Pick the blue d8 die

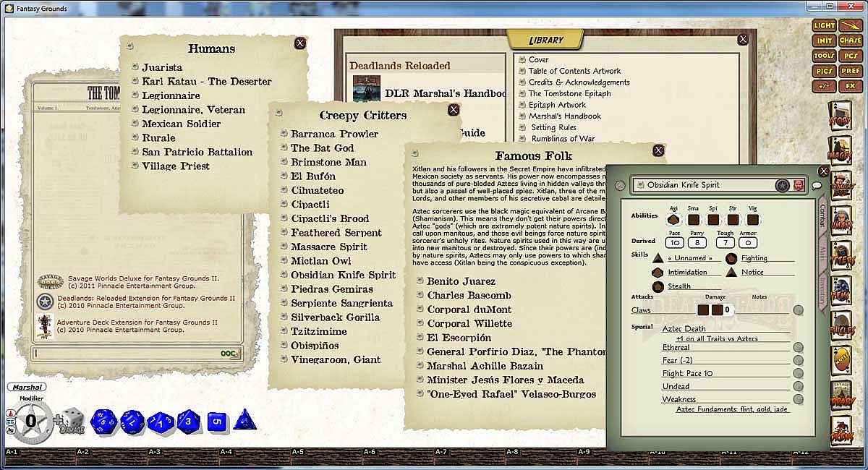coord(188,421)
